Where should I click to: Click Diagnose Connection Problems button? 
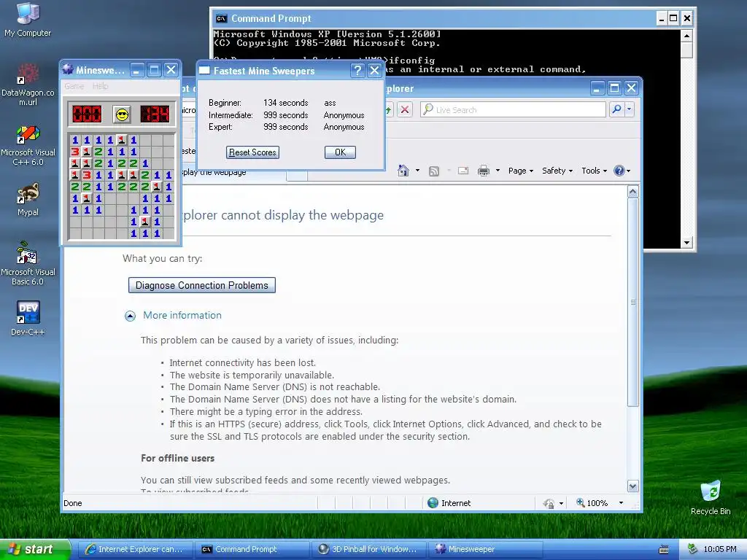click(202, 285)
